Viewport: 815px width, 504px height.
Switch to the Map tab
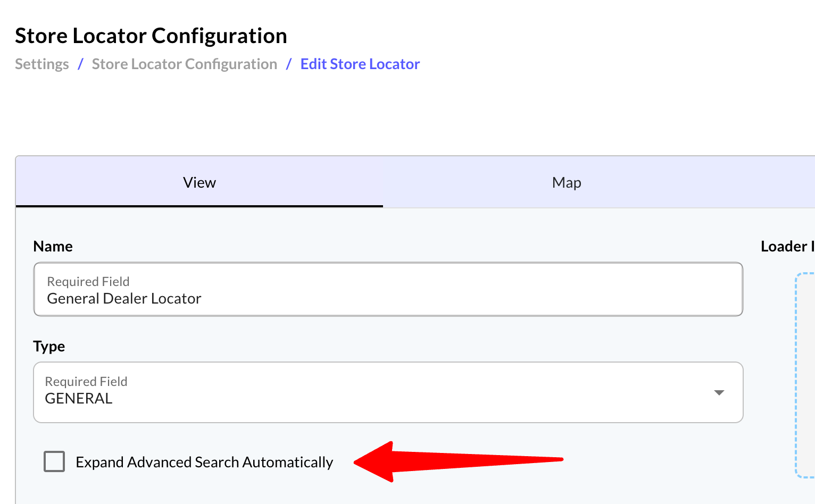[x=567, y=182]
